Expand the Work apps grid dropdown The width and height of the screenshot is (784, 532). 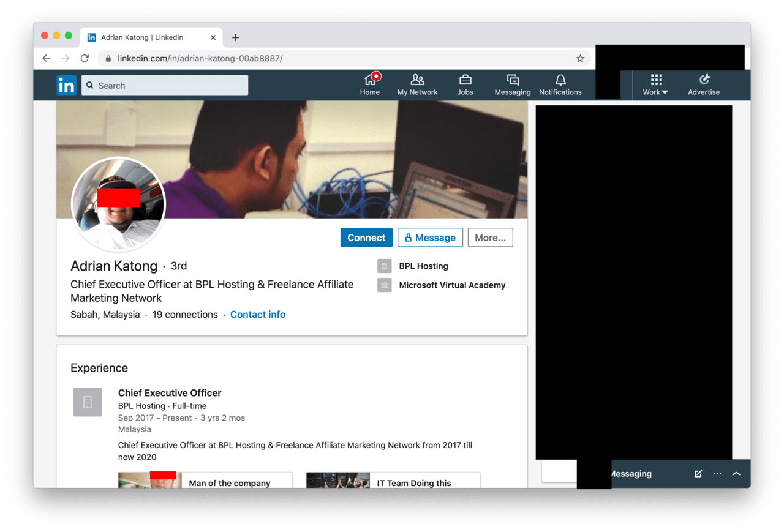click(x=655, y=84)
